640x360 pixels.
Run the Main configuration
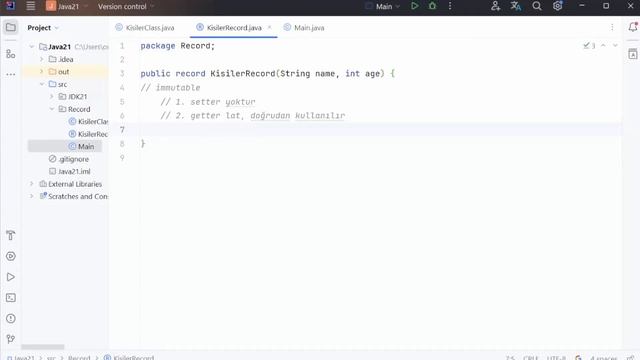[x=415, y=6]
